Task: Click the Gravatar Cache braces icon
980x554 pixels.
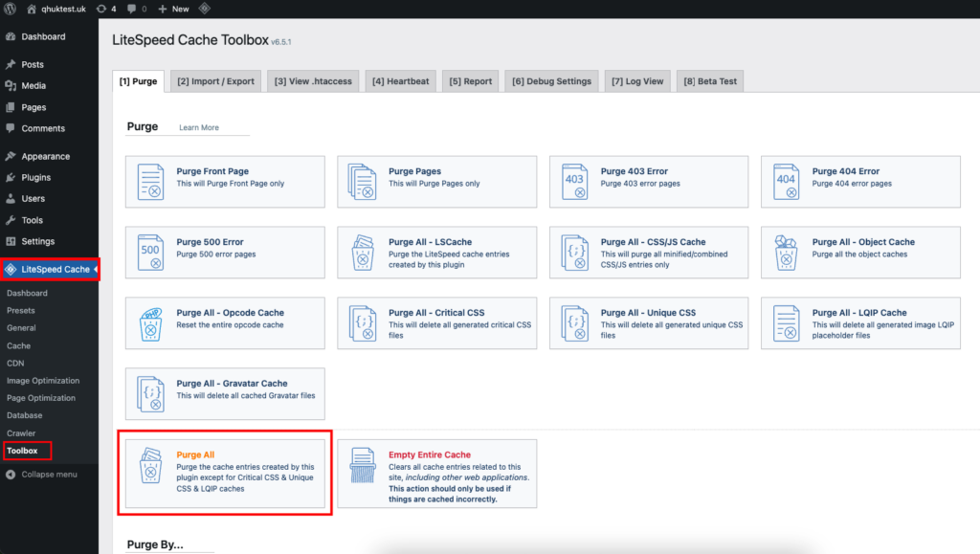Action: (x=150, y=394)
